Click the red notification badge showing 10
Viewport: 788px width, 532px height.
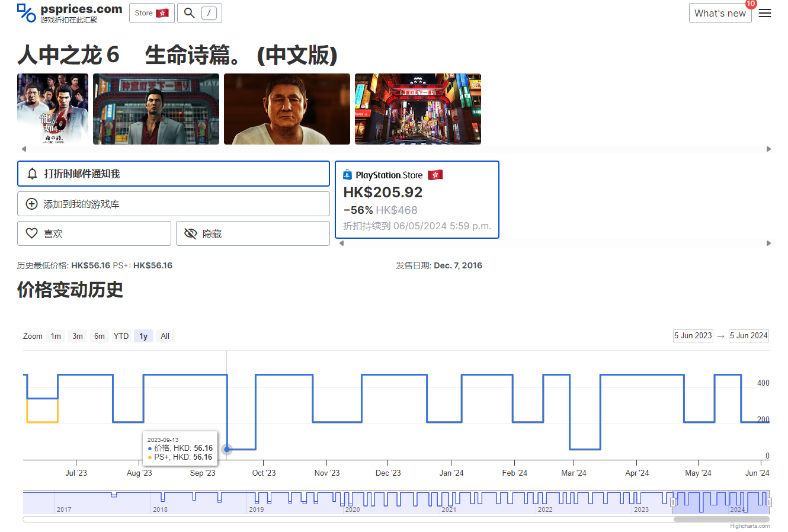tap(751, 4)
